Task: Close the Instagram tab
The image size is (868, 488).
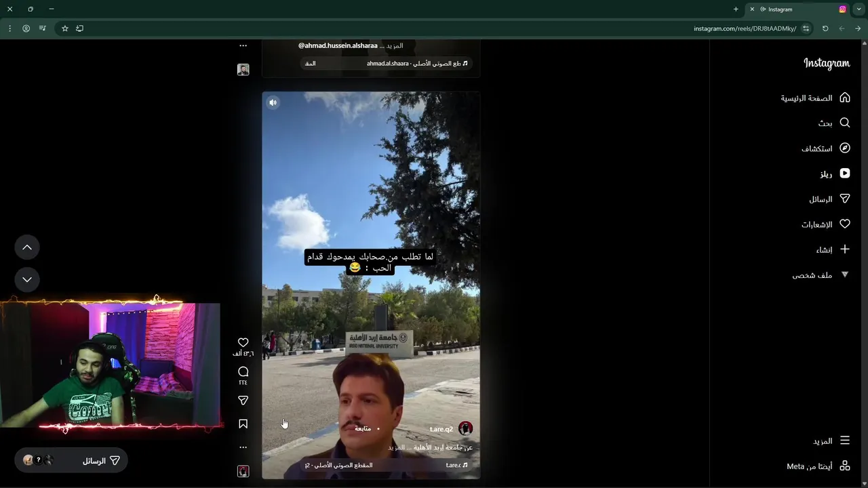Action: click(x=751, y=9)
